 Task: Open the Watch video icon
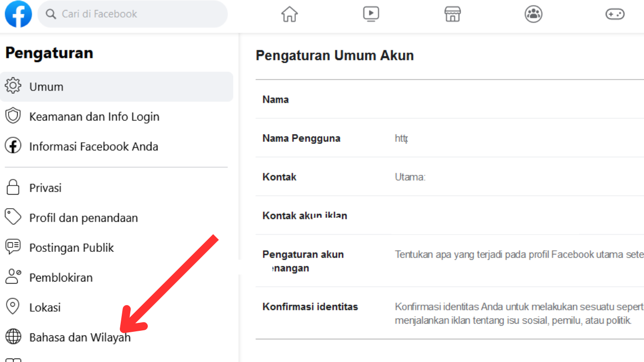(371, 14)
